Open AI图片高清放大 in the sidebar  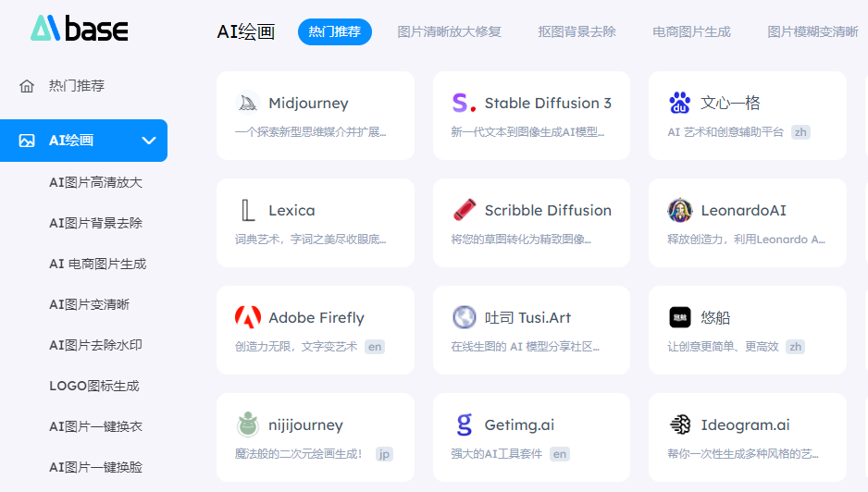click(95, 182)
